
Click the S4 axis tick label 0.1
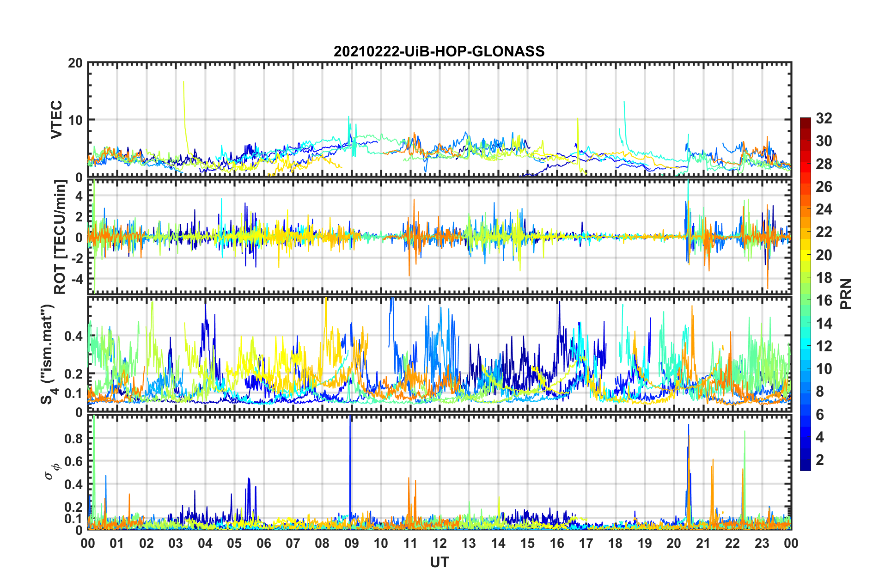pyautogui.click(x=74, y=393)
